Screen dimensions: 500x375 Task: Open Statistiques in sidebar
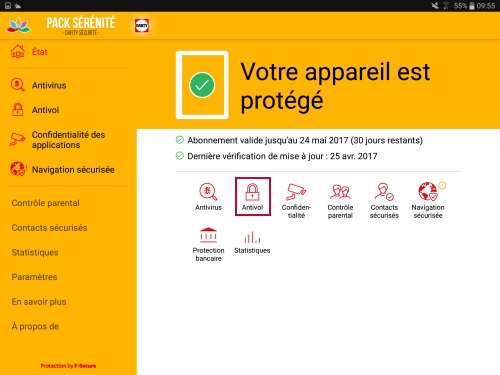[x=35, y=252]
